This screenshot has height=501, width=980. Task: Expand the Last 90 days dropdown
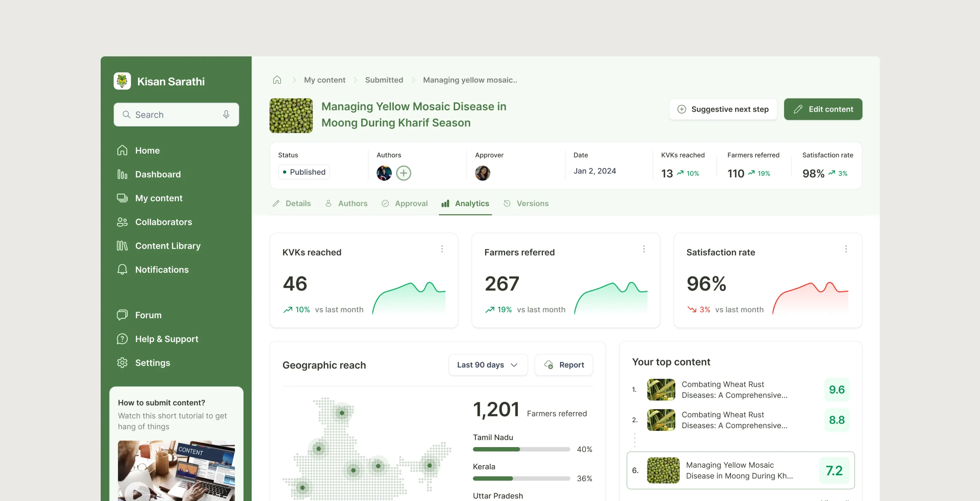point(488,365)
